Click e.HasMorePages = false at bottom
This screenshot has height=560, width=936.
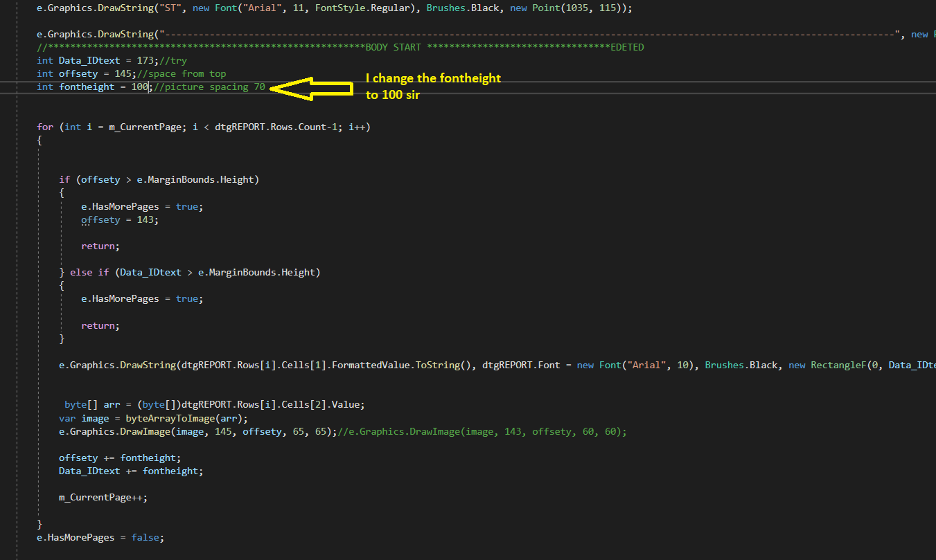(x=100, y=536)
